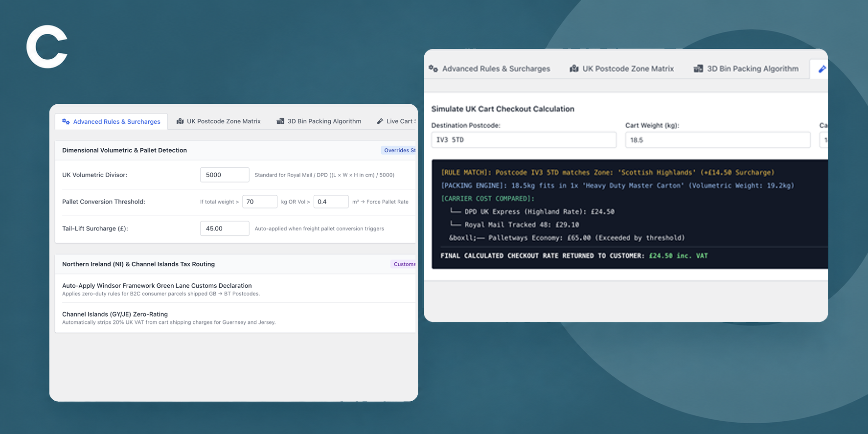Click the blue pencil icon tab in the right panel
The width and height of the screenshot is (868, 434).
(x=822, y=69)
